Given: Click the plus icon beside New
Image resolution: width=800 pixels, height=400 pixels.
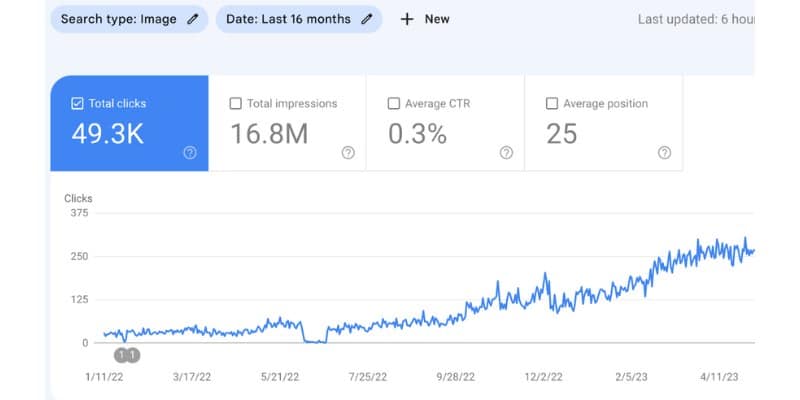Looking at the screenshot, I should (407, 19).
